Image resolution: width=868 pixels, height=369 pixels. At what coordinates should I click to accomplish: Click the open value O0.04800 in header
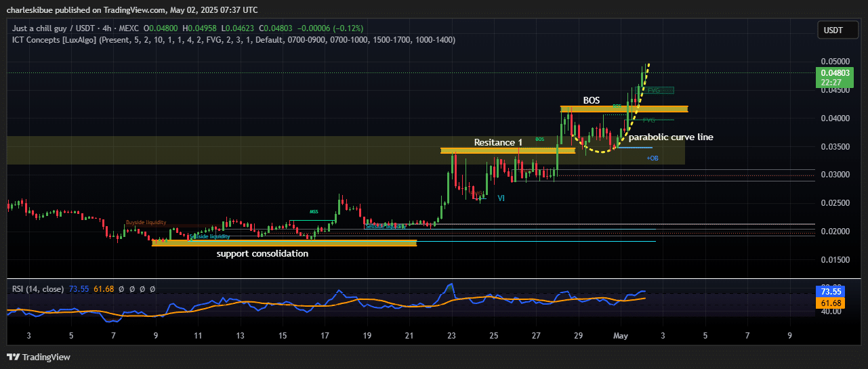tap(160, 28)
